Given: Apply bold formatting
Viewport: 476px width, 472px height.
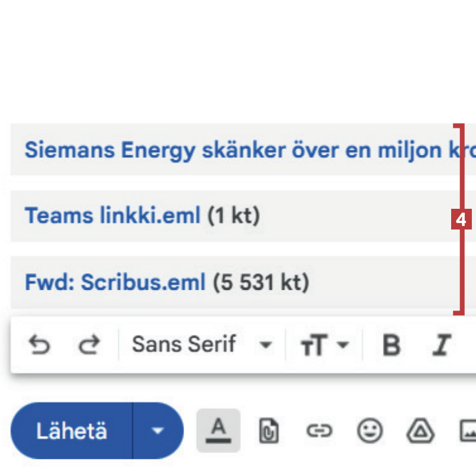Looking at the screenshot, I should tap(391, 345).
